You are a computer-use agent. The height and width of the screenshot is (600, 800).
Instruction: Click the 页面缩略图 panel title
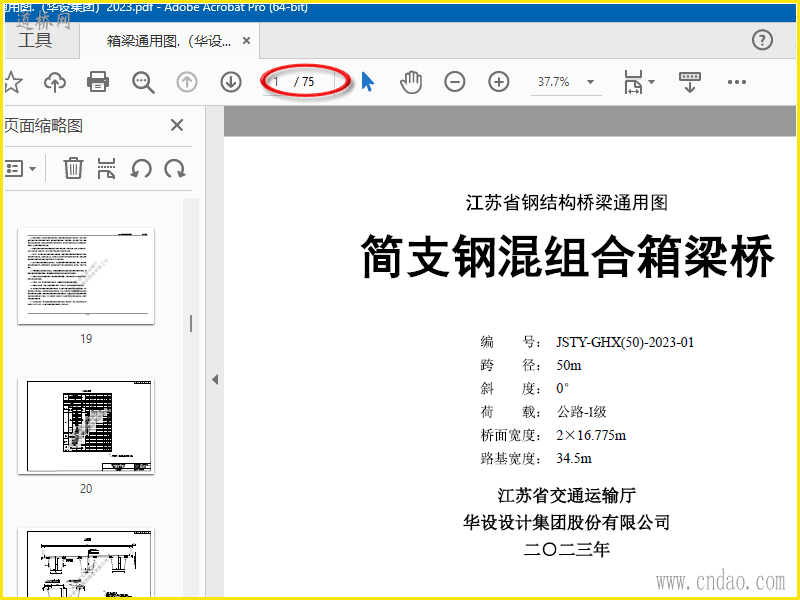point(43,126)
